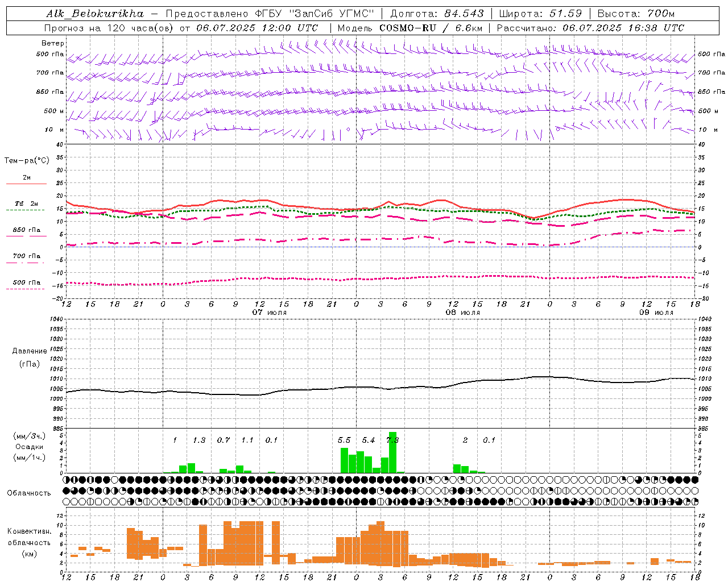Click the 'Модель COSMO-RU / 6.6км' label
This screenshot has height=582, width=728.
(x=410, y=28)
